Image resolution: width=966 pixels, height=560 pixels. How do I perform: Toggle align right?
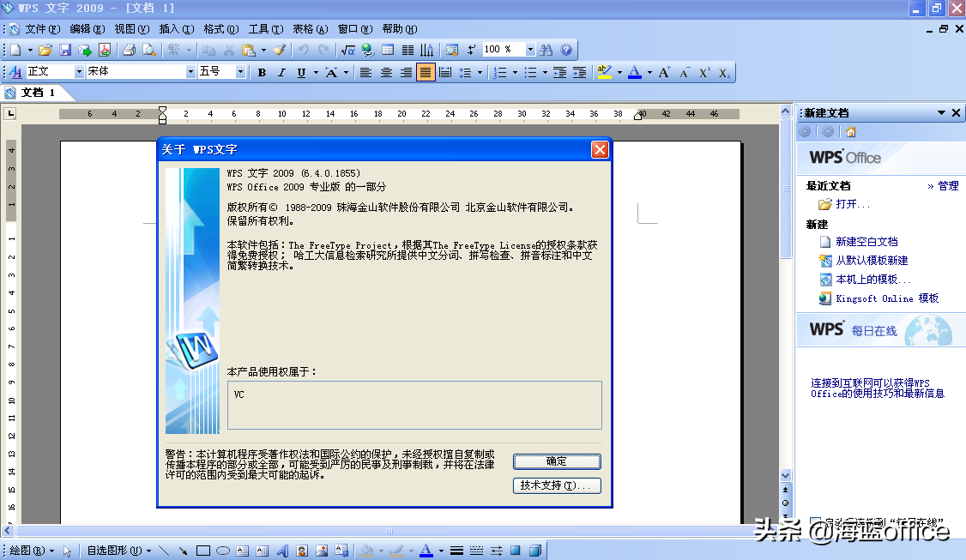point(406,73)
